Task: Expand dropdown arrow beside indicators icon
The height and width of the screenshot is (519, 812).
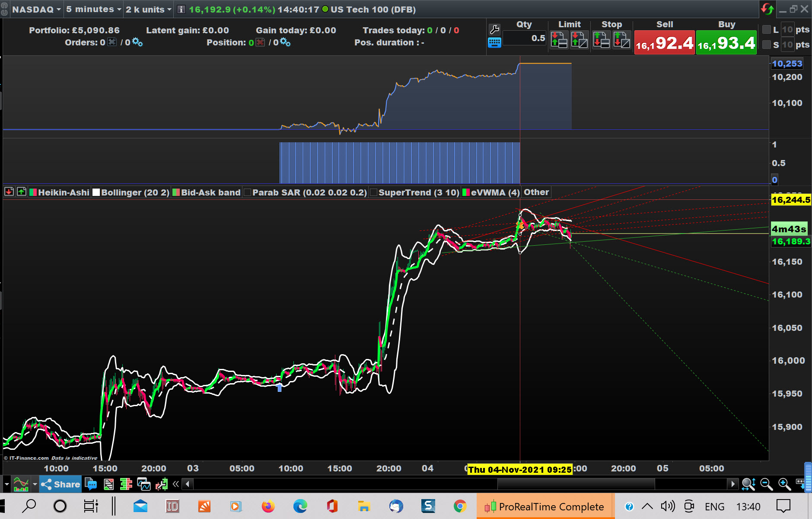Action: point(35,484)
